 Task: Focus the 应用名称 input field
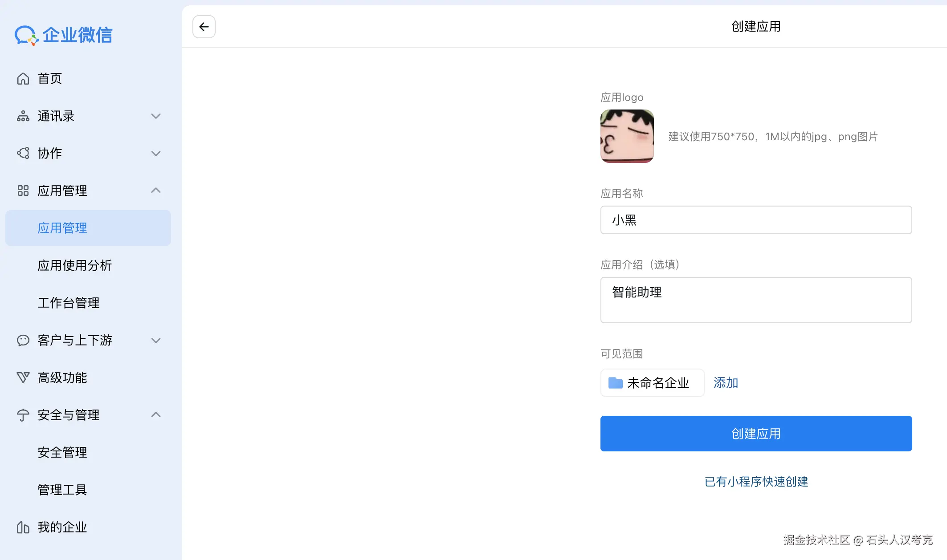[x=756, y=220]
